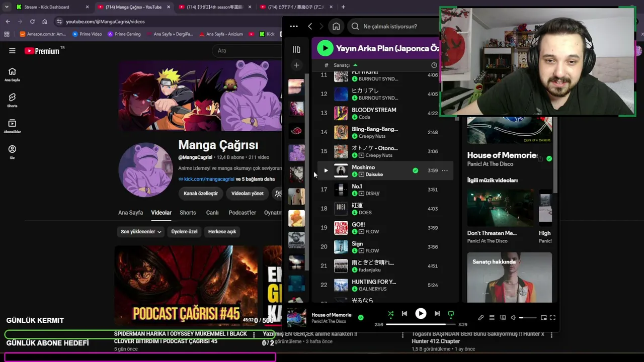The width and height of the screenshot is (644, 362).
Task: Go to the browser home page
Action: 45,22
